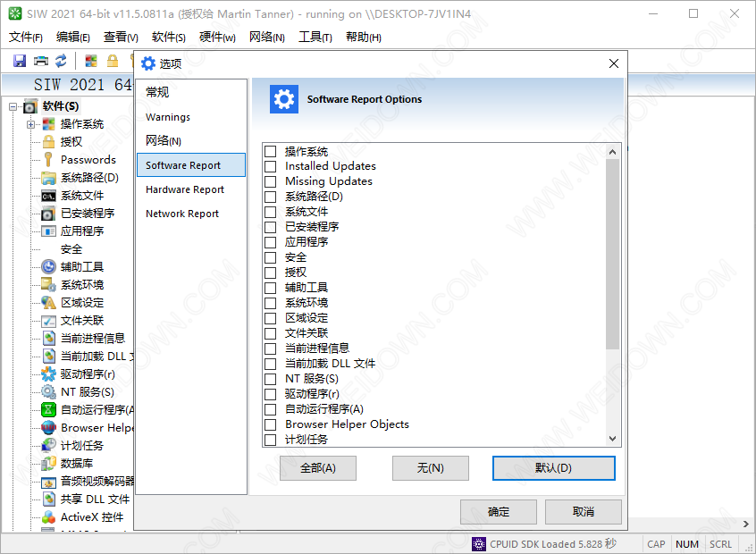
Task: Click the padlock icon in the toolbar
Action: tap(113, 61)
